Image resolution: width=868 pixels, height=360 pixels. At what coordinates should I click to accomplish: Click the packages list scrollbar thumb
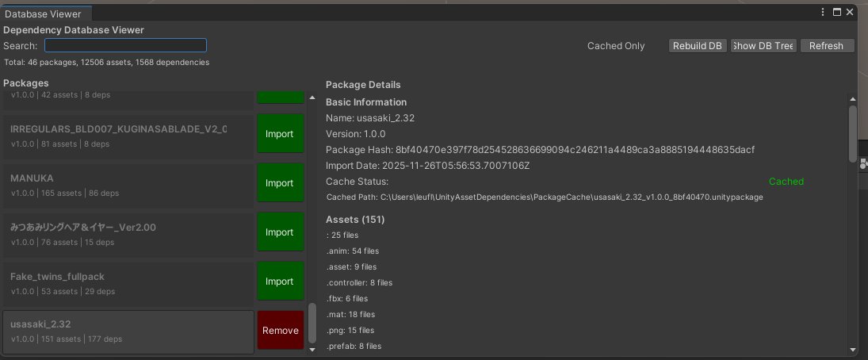point(312,323)
